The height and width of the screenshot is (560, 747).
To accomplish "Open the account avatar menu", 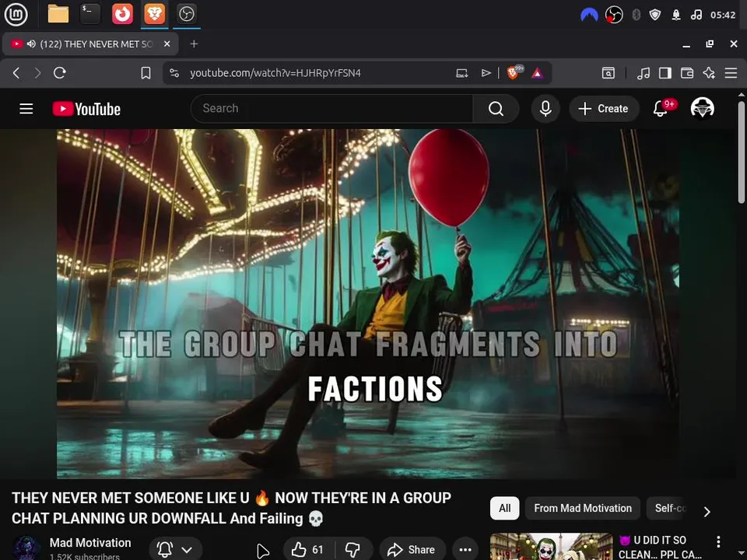I will coord(702,109).
